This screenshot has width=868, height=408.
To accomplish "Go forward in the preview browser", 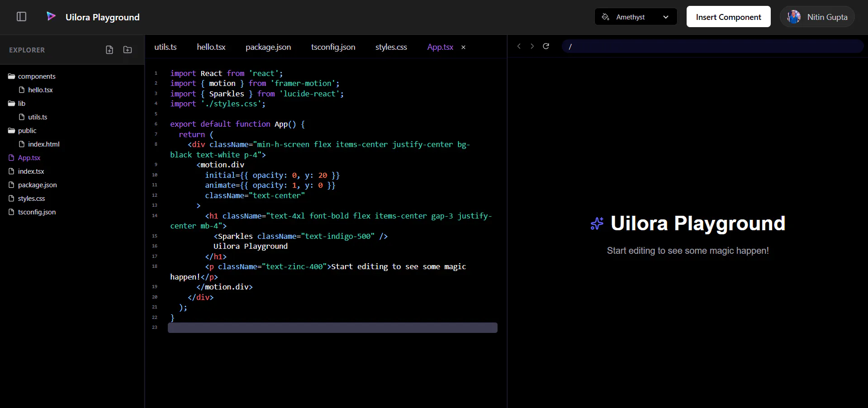I will pyautogui.click(x=532, y=46).
